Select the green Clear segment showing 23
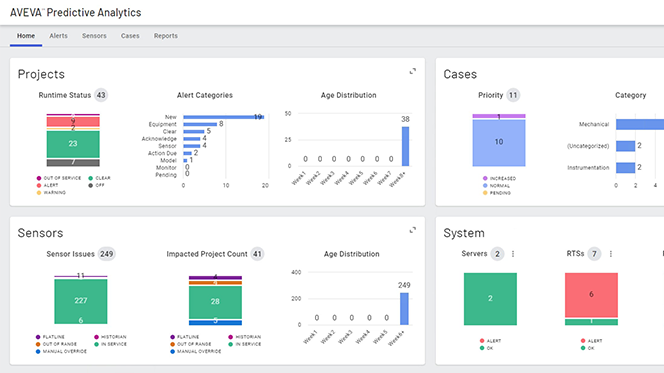Screen dimensions: 664x373 point(73,144)
